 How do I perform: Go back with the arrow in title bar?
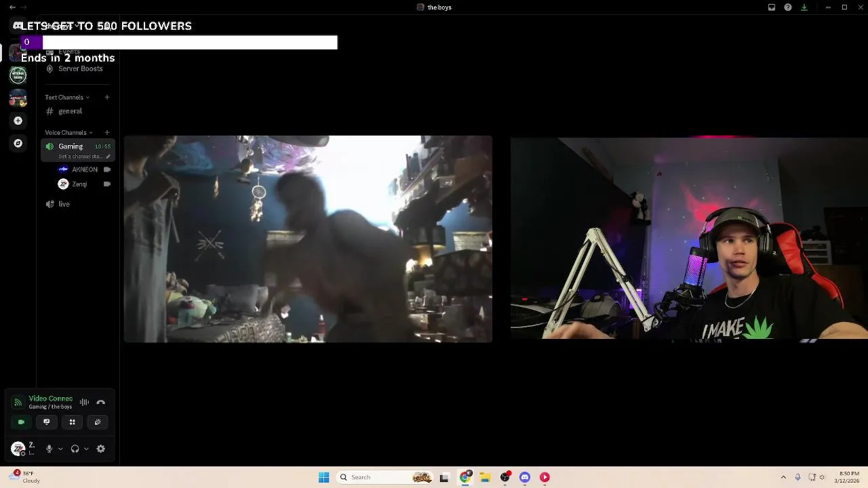(12, 7)
